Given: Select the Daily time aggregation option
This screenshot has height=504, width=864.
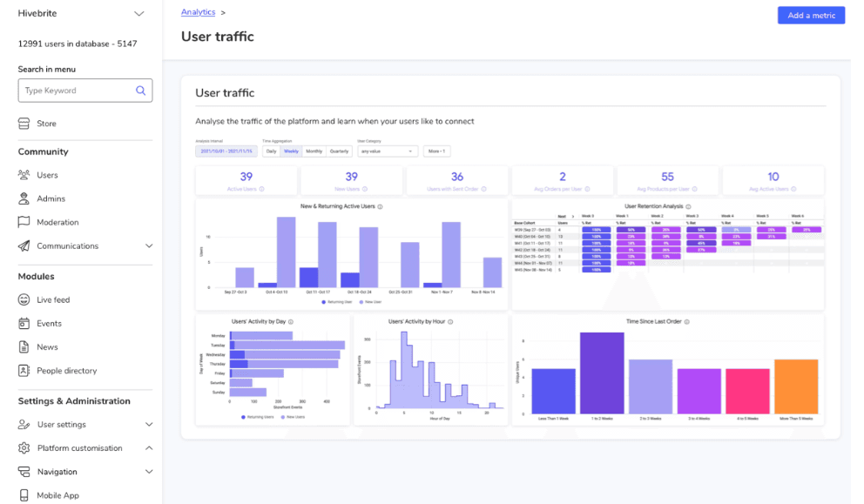Looking at the screenshot, I should tap(271, 151).
